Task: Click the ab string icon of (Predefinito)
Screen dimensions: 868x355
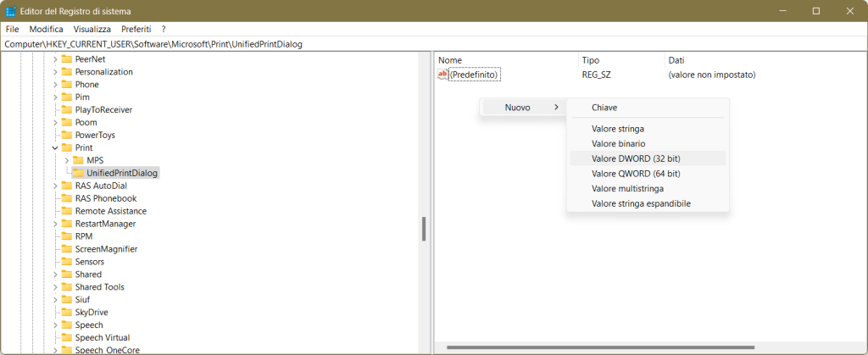Action: (x=442, y=74)
